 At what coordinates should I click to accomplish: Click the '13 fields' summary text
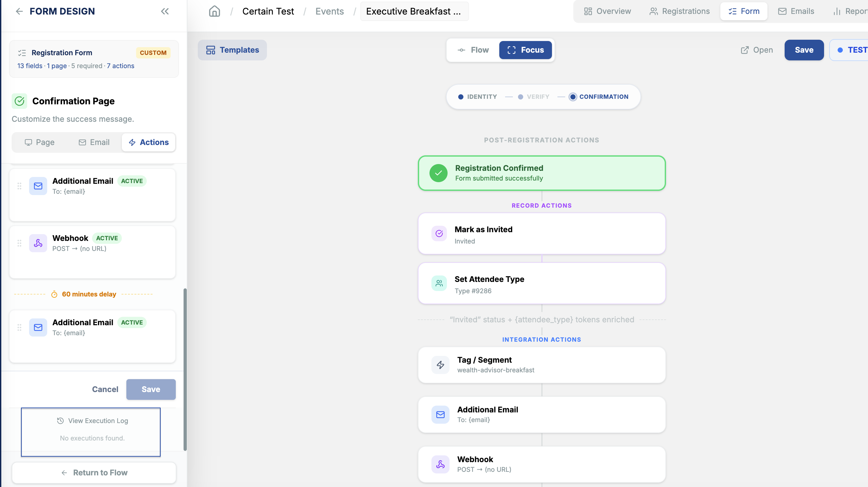[30, 66]
